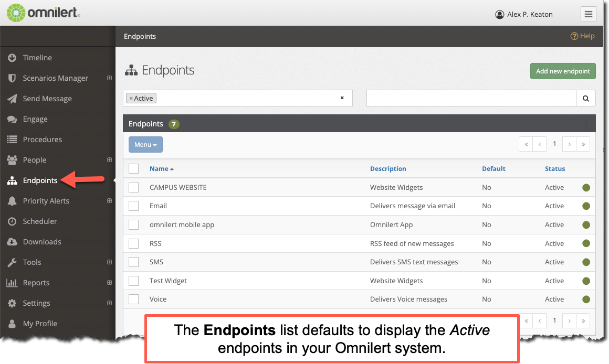Click the green status dot for CAMPUS WEBSITE
609x364 pixels.
pos(586,188)
